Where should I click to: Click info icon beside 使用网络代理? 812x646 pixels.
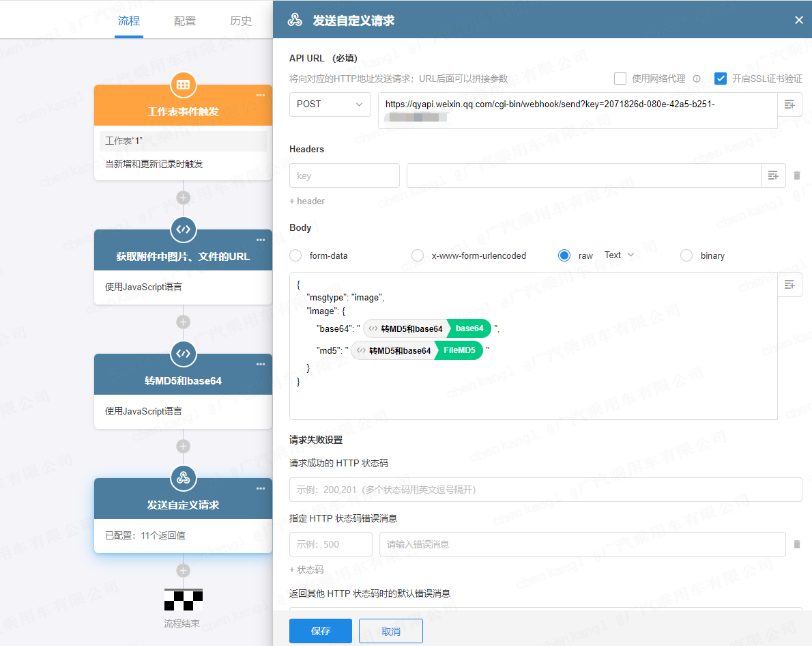697,79
